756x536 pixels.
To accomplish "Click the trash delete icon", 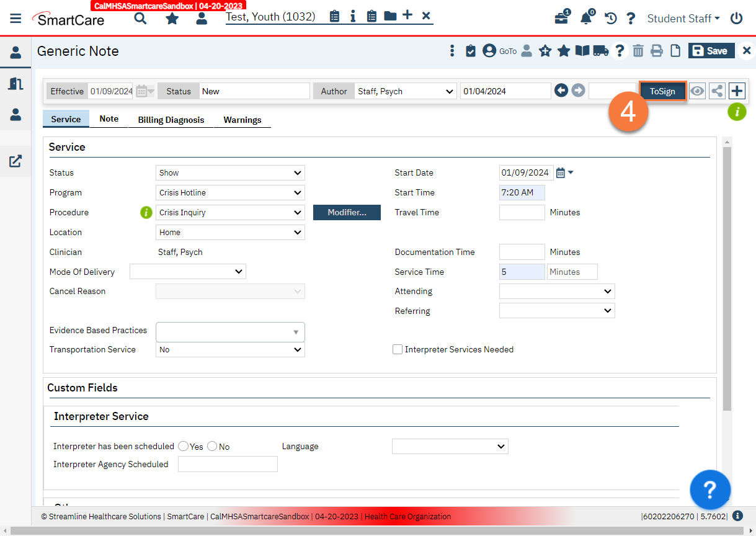I will point(638,51).
